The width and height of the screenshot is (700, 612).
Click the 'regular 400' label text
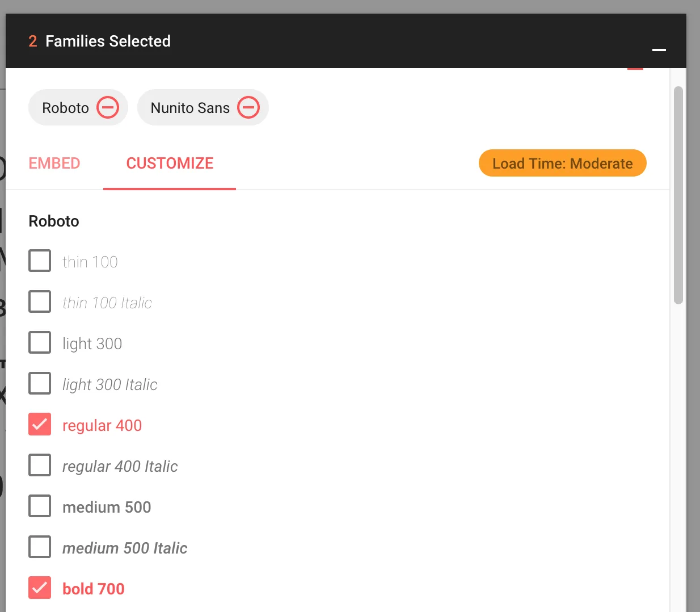[102, 425]
